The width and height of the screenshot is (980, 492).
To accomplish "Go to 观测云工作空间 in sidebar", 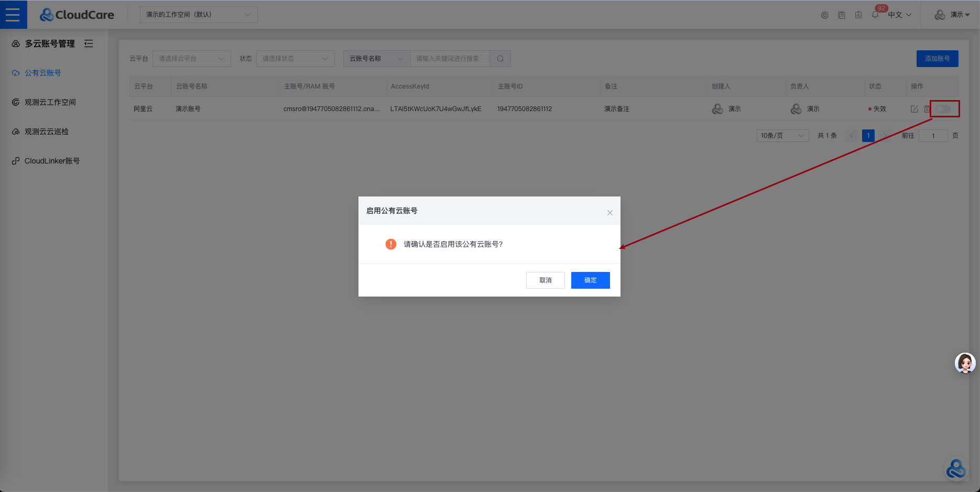I will [x=50, y=102].
